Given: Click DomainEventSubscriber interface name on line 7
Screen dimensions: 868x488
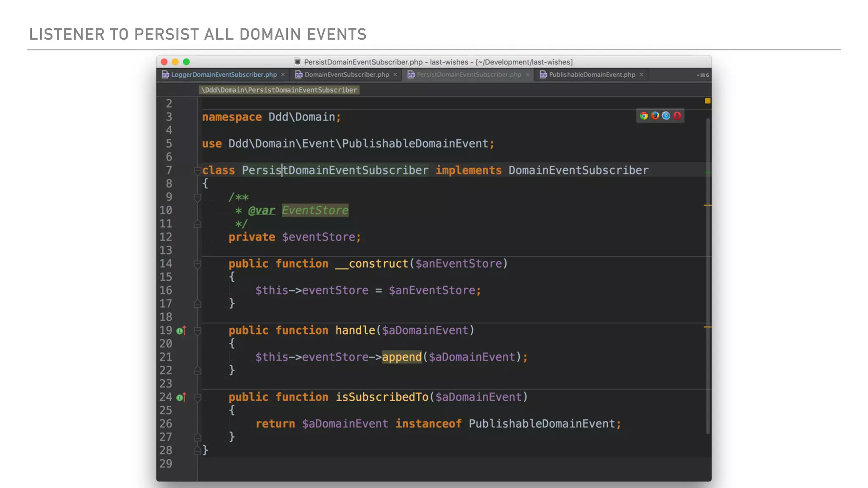Looking at the screenshot, I should point(579,170).
